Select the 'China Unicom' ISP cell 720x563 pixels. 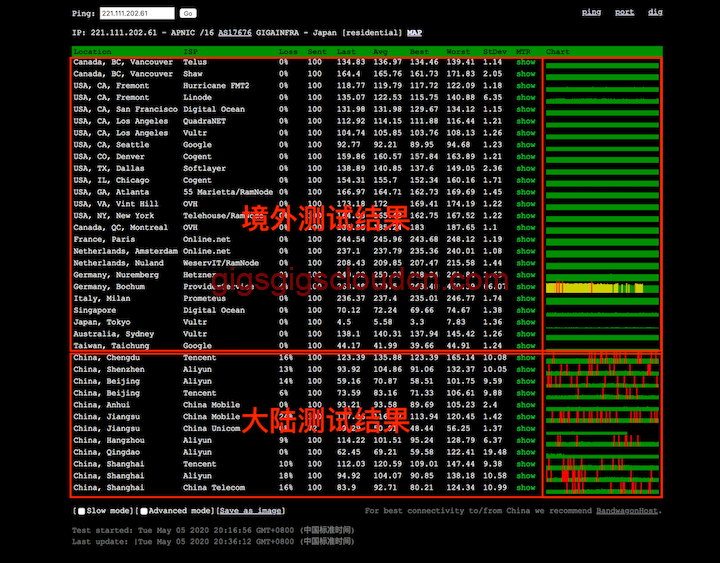click(211, 428)
